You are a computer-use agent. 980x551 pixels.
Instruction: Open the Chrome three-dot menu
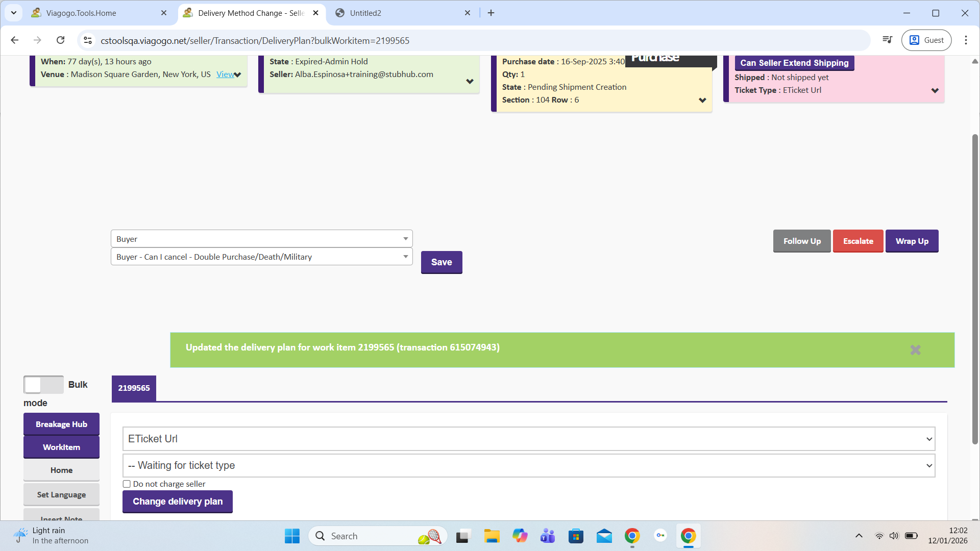click(x=966, y=40)
